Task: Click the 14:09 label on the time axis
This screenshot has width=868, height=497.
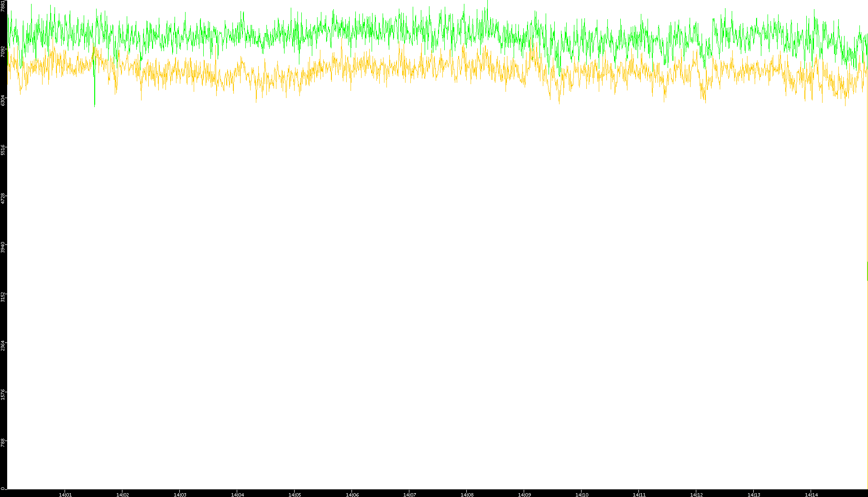Action: tap(524, 495)
